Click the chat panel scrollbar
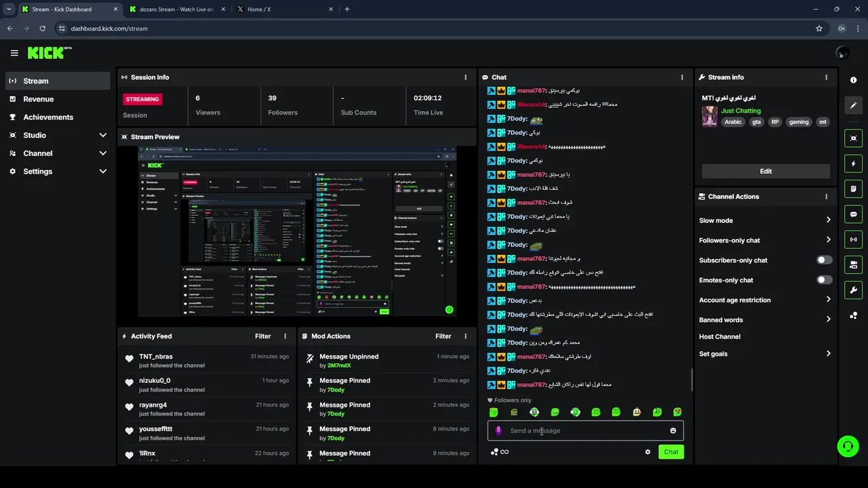 [x=692, y=380]
